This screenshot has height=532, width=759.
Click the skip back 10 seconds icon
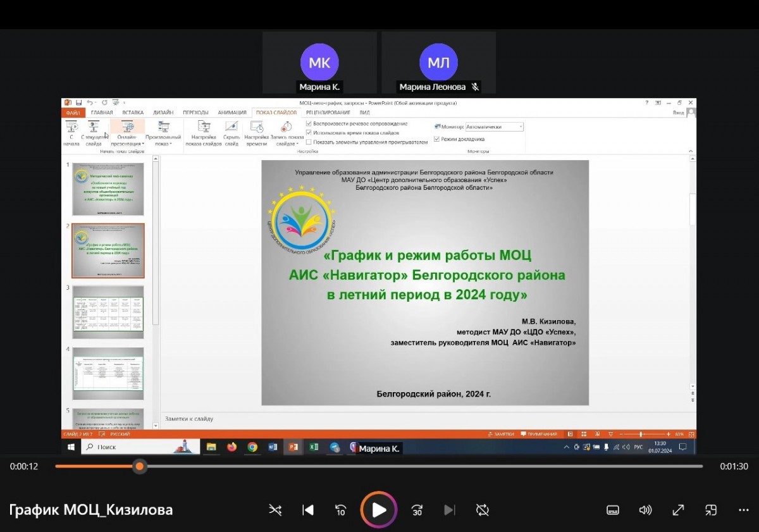click(x=341, y=510)
